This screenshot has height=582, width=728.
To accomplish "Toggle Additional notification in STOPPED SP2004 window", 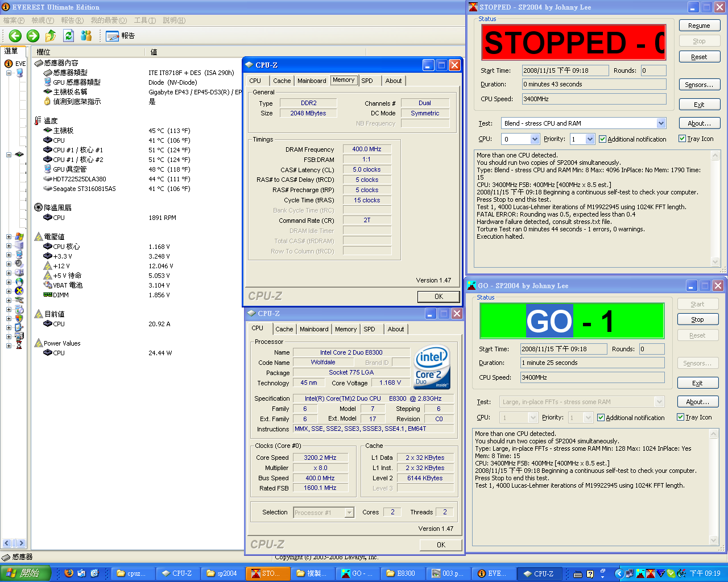I will point(603,139).
